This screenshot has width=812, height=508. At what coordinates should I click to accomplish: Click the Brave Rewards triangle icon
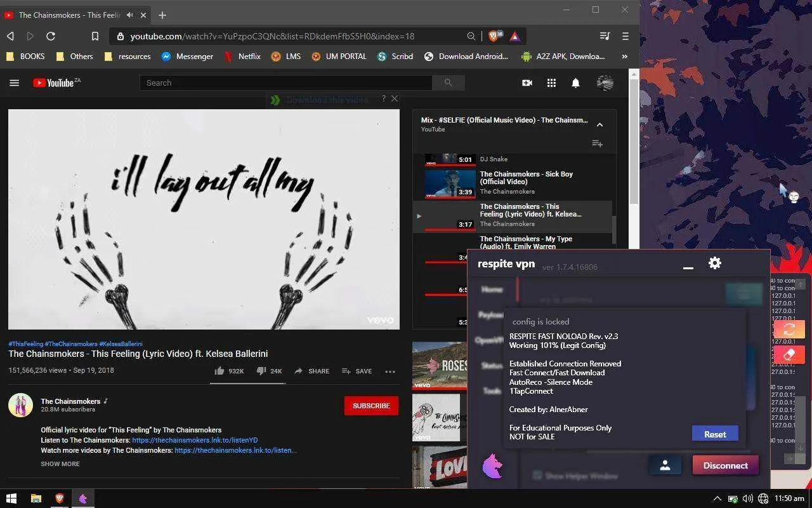click(x=514, y=36)
